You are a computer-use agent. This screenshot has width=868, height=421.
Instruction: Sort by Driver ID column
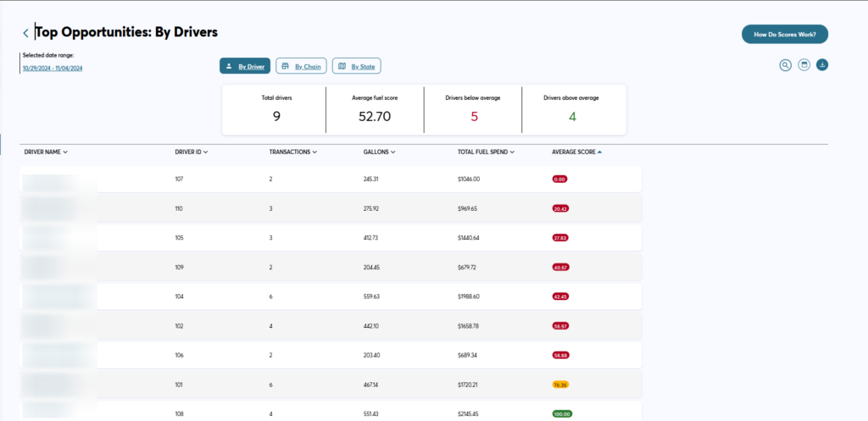(x=192, y=152)
